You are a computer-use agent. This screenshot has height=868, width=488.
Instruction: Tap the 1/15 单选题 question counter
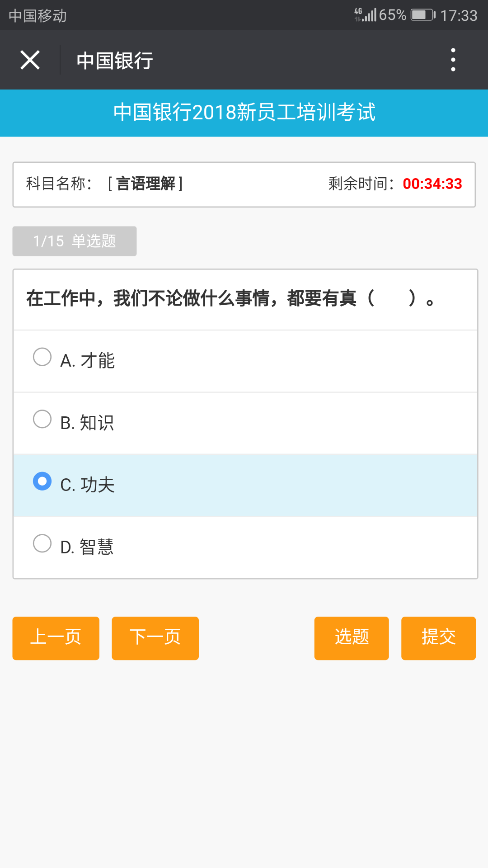tap(74, 241)
